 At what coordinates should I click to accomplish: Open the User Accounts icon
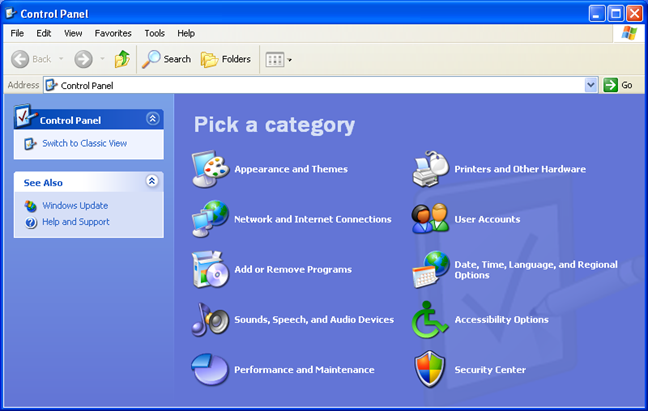click(x=431, y=219)
